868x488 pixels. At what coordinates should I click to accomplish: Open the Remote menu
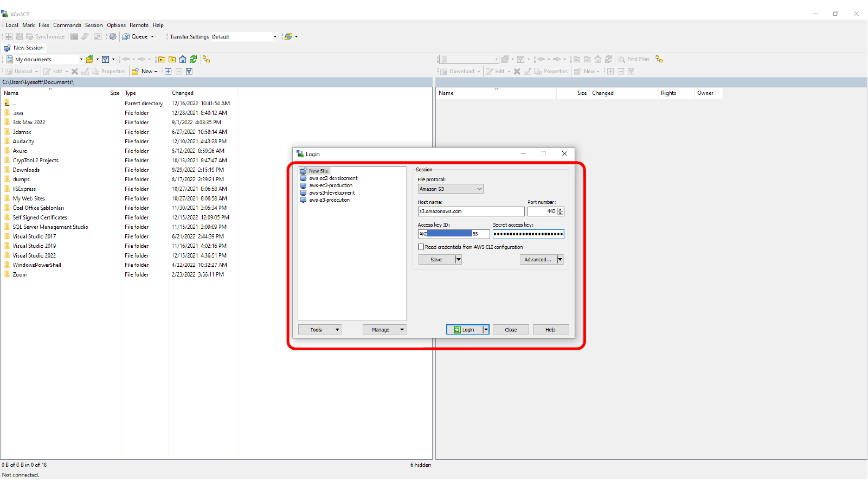click(x=139, y=25)
